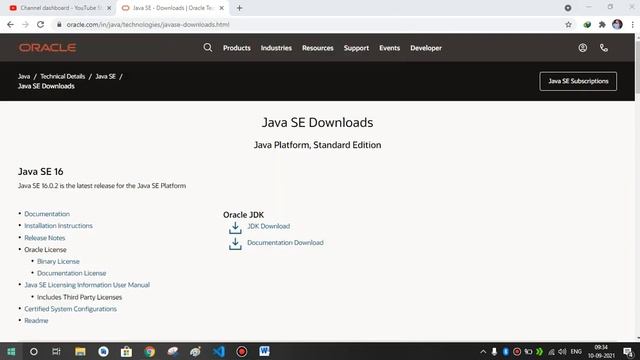Click the JDK Download link text
The width and height of the screenshot is (640, 360).
(269, 226)
